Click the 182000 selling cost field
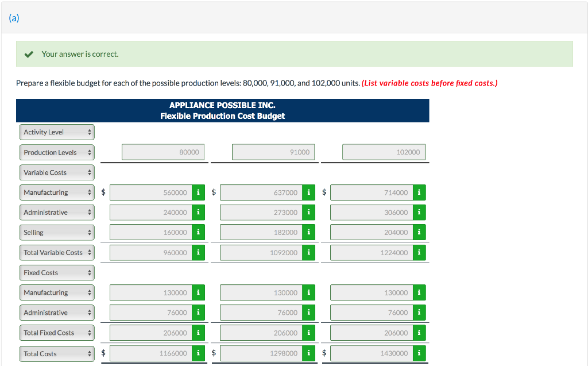 (x=261, y=232)
